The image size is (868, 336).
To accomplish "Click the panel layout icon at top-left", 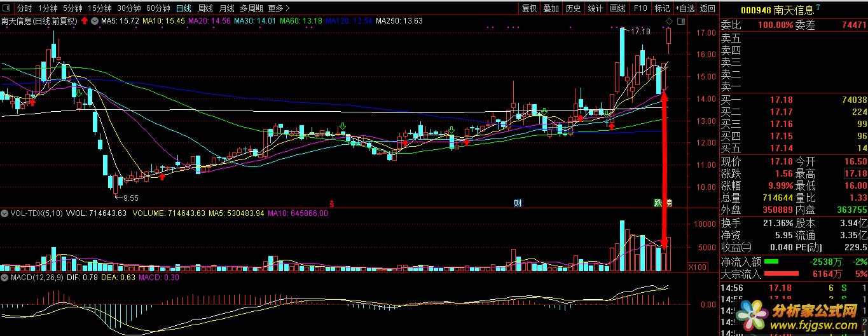I will pyautogui.click(x=6, y=8).
